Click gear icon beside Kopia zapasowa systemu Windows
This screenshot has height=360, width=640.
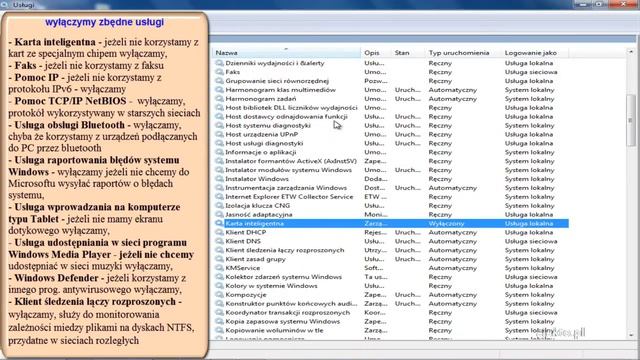(219, 321)
